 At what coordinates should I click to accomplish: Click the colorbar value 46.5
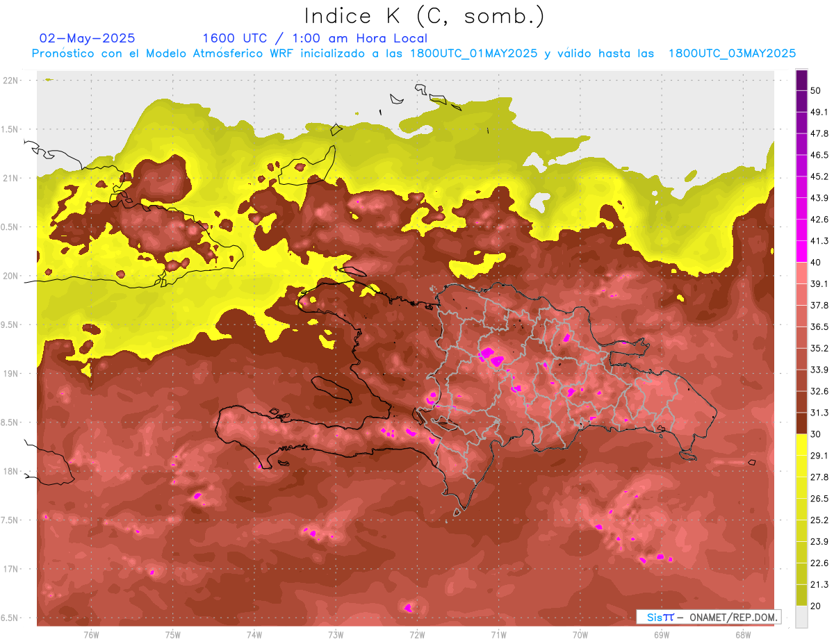[819, 155]
